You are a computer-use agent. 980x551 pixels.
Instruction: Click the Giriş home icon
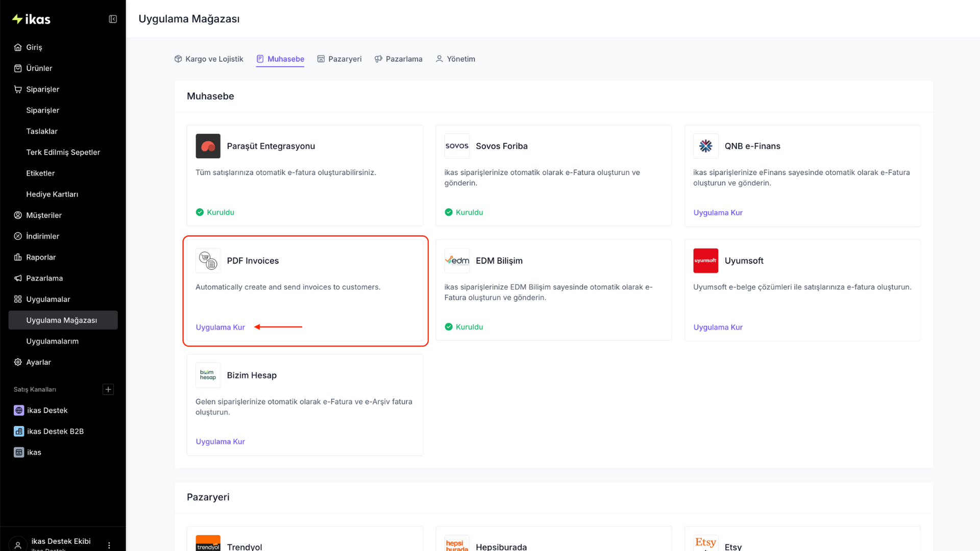point(18,47)
